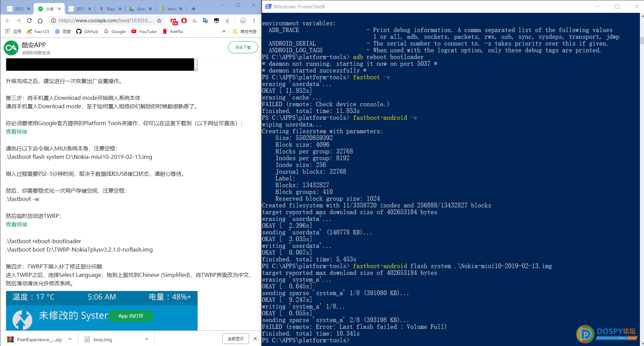644x346 pixels.
Task: Open the Tampermonkey extension
Action: (216, 21)
